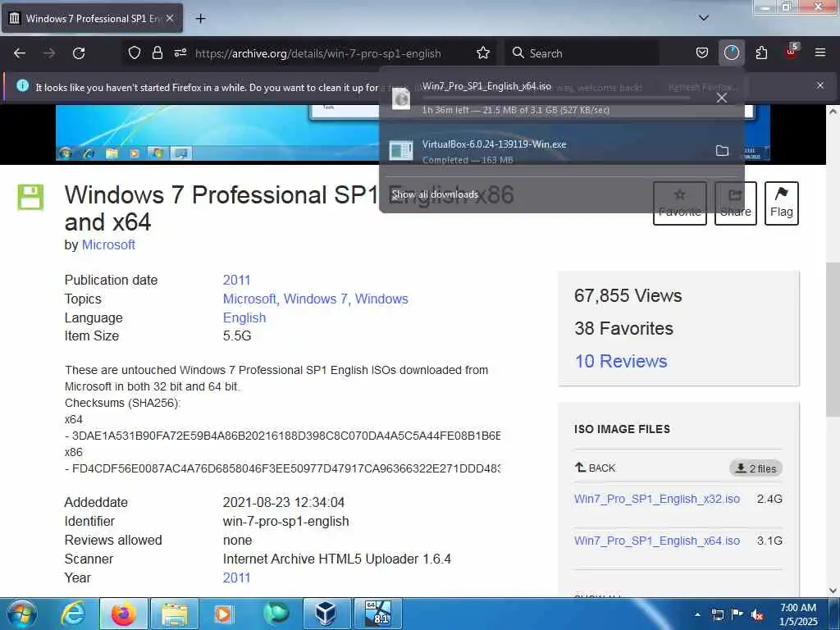Click scrollbar up arrow
This screenshot has height=630, width=840.
[x=833, y=112]
